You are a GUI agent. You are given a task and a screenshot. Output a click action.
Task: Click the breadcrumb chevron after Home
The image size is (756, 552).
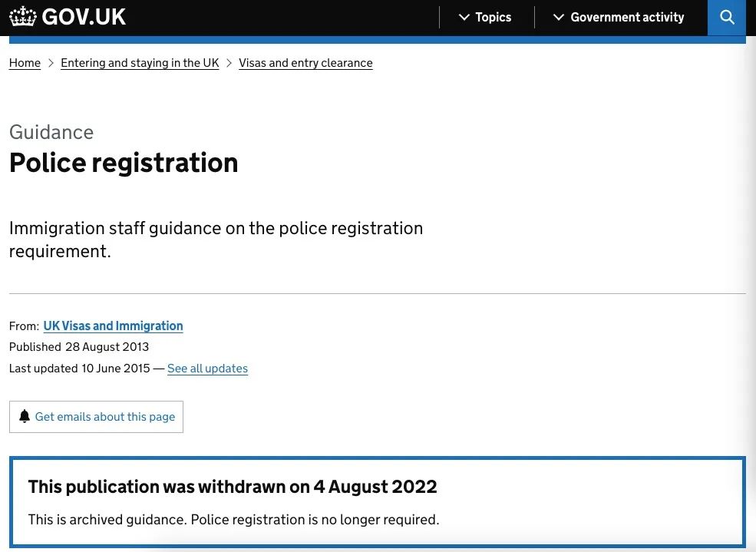(51, 63)
